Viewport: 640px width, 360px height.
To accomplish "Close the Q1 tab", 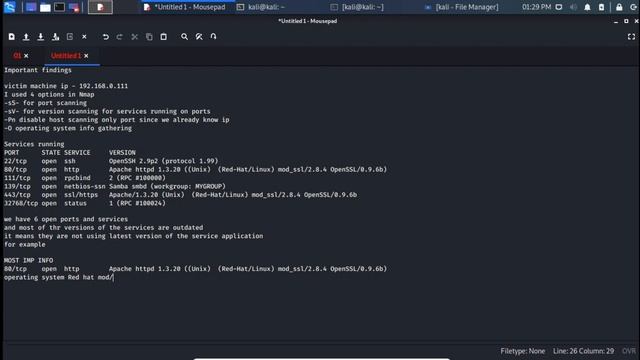I will pyautogui.click(x=26, y=56).
